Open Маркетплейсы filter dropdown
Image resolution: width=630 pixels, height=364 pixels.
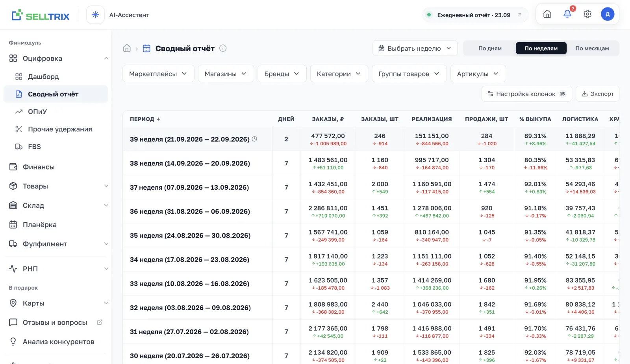click(x=158, y=74)
